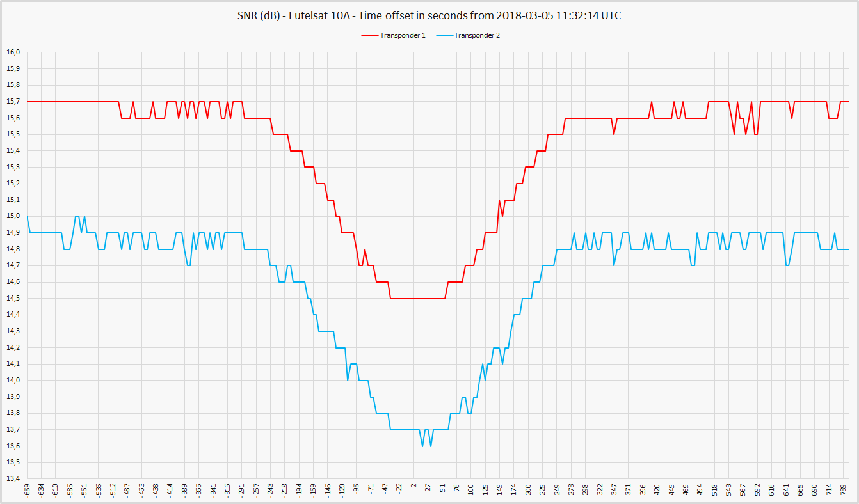Viewport: 859px width, 504px height.
Task: Click the -243 time offset label
Action: [x=270, y=491]
